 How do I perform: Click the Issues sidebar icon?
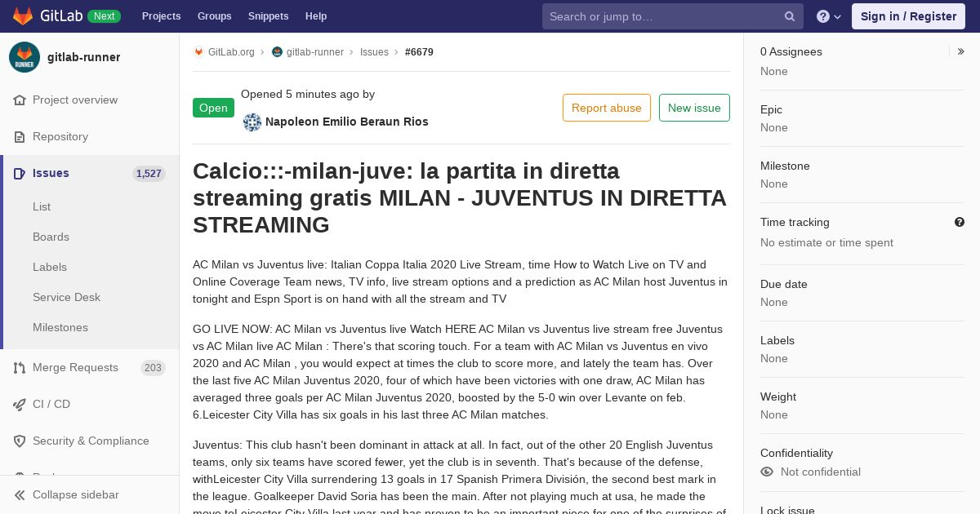(20, 173)
